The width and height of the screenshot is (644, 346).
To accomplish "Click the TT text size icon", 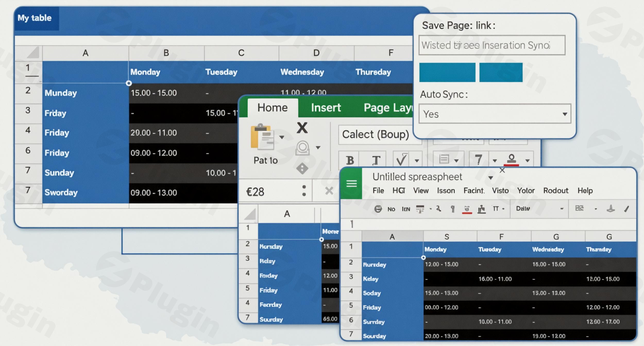I will pyautogui.click(x=496, y=209).
